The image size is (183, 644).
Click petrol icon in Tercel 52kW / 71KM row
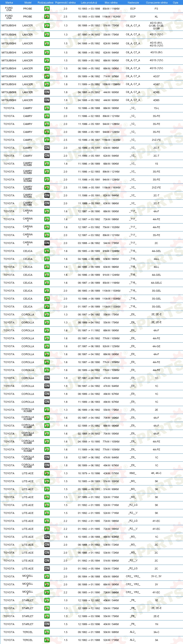(x=47, y=640)
